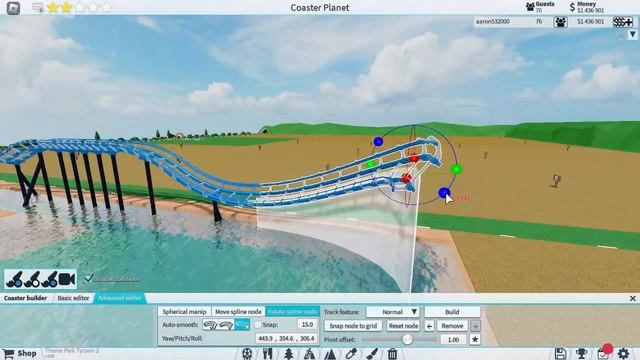Screen dimensions: 640x360
Task: Click the lower blue rotation handle near cursor
Action: click(444, 192)
